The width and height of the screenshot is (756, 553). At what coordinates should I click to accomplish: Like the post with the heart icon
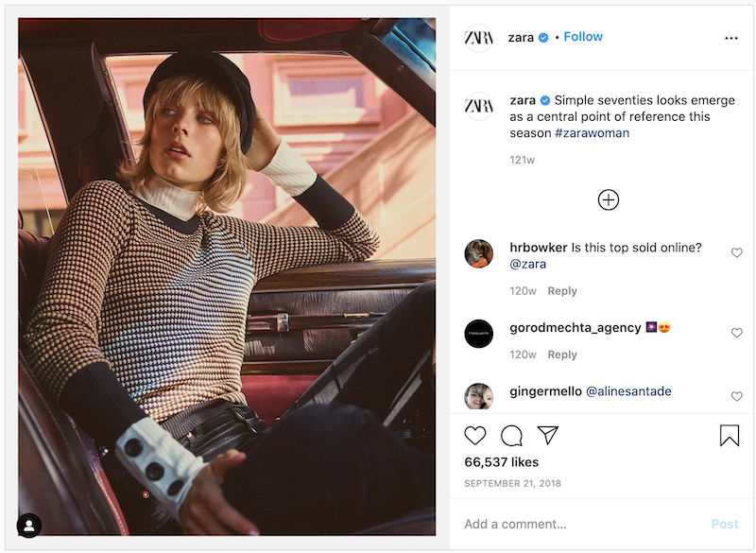click(475, 436)
